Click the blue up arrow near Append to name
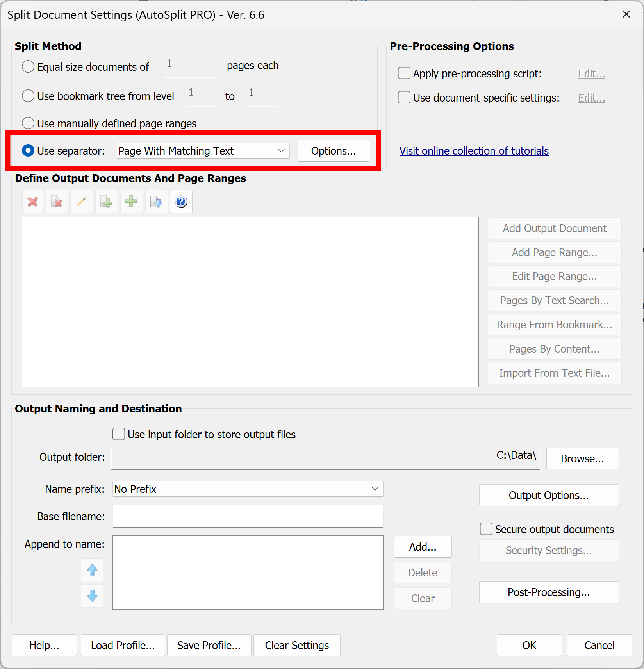 coord(92,570)
